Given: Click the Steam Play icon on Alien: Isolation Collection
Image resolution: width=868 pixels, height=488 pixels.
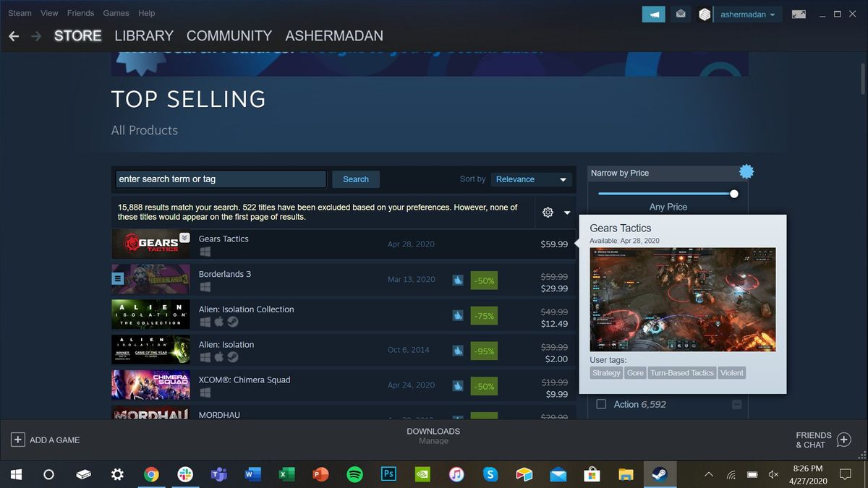Looking at the screenshot, I should [x=232, y=322].
